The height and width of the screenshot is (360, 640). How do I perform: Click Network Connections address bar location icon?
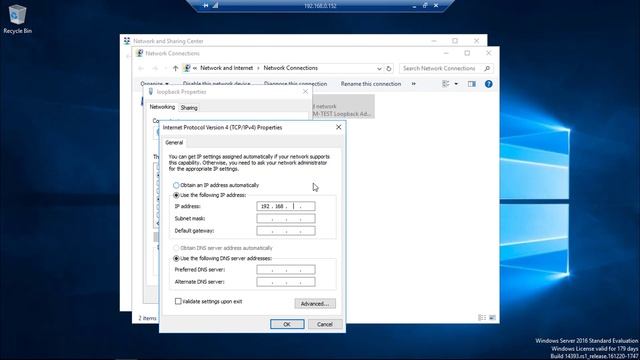(x=187, y=68)
